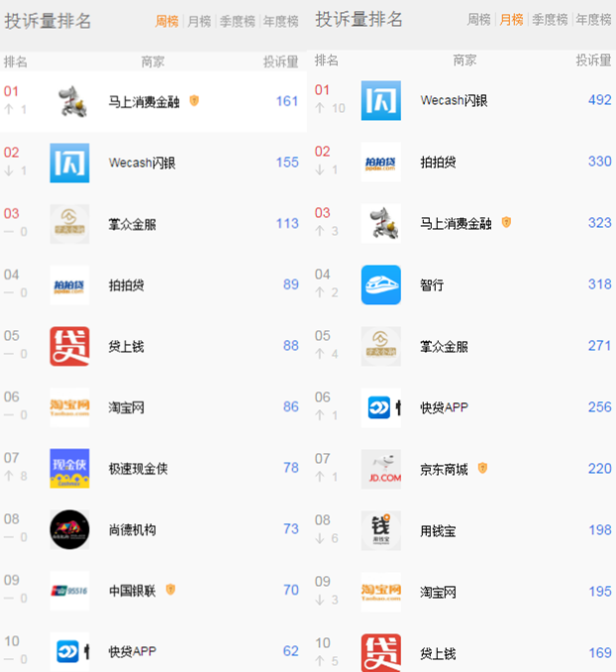616x672 pixels.
Task: Click complaint count 89 for 拍拍贷
Action: pos(291,284)
